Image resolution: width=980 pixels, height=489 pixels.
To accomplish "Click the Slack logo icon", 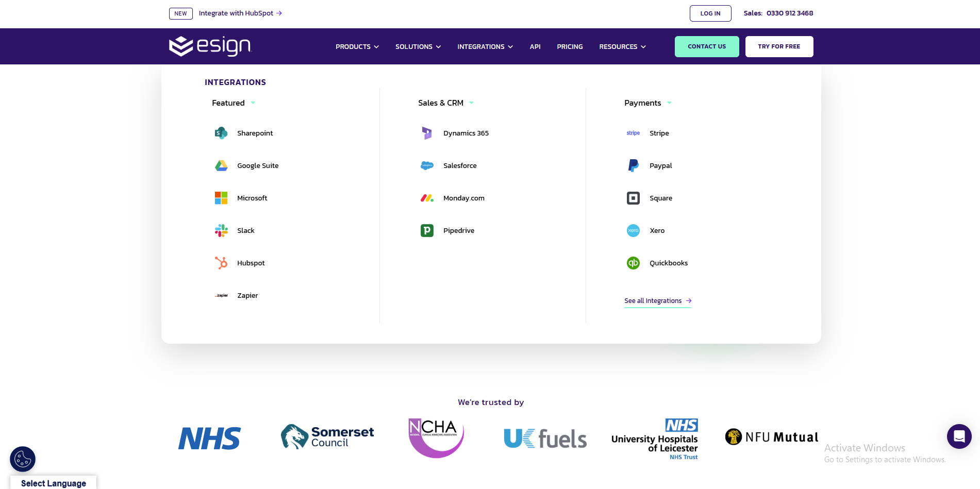I will (221, 230).
